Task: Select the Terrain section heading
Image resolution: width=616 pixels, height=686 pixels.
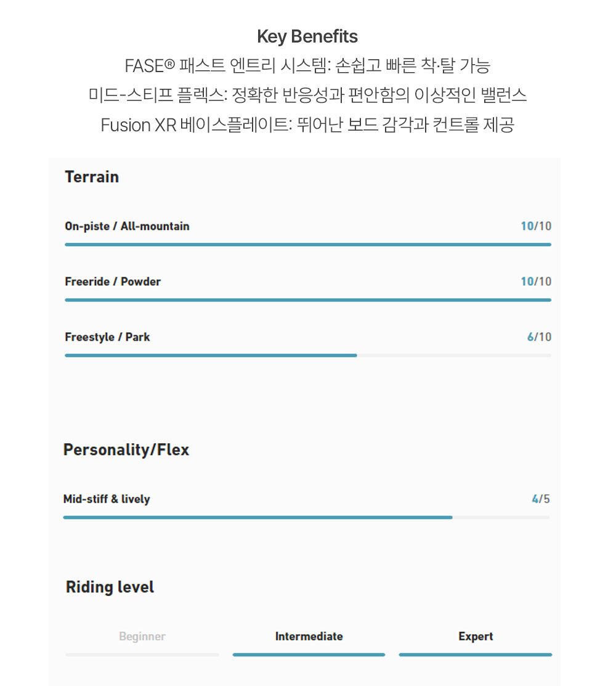Action: (x=92, y=177)
